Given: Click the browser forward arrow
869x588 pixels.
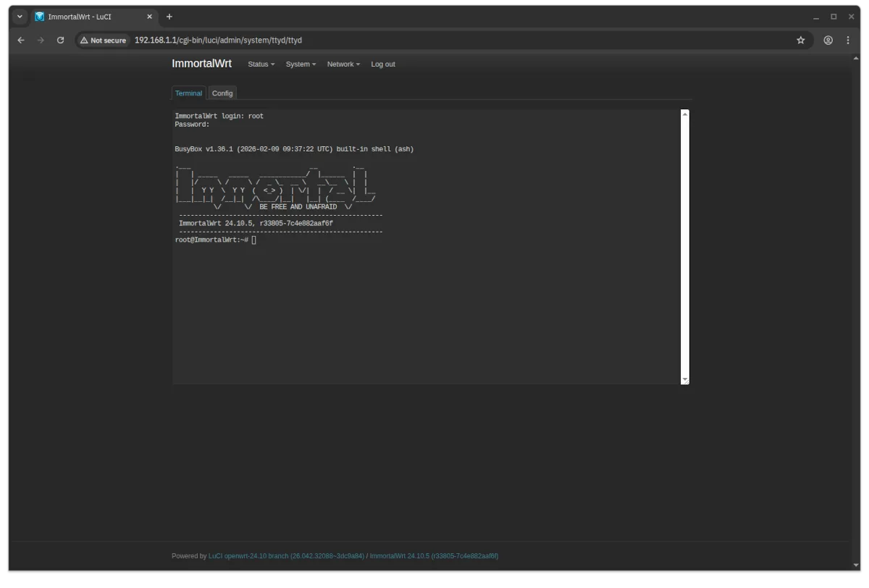Looking at the screenshot, I should tap(41, 40).
